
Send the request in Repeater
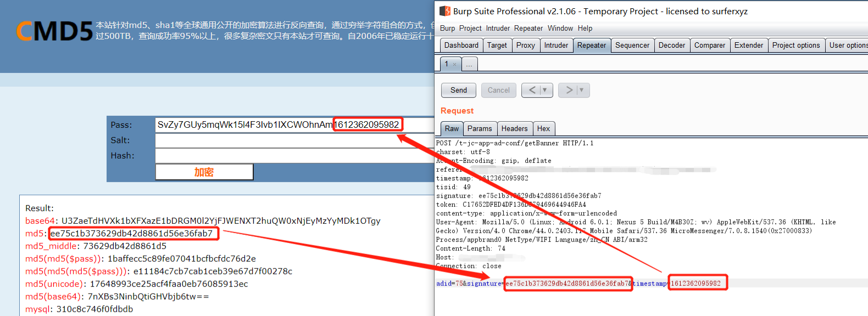coord(459,90)
